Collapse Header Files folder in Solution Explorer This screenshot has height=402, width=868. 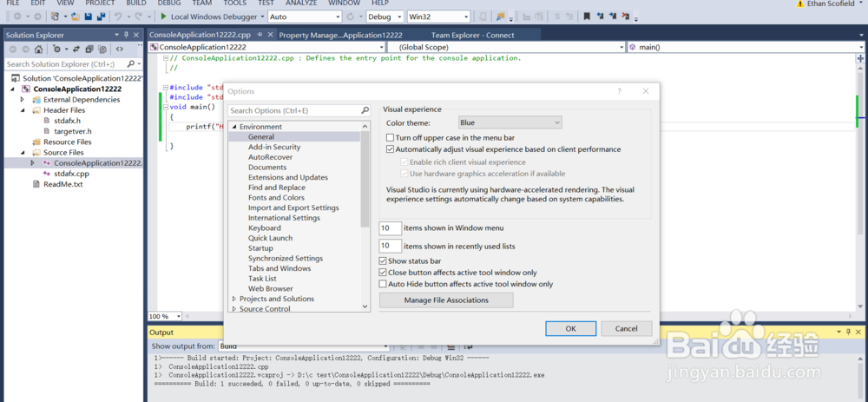click(23, 110)
